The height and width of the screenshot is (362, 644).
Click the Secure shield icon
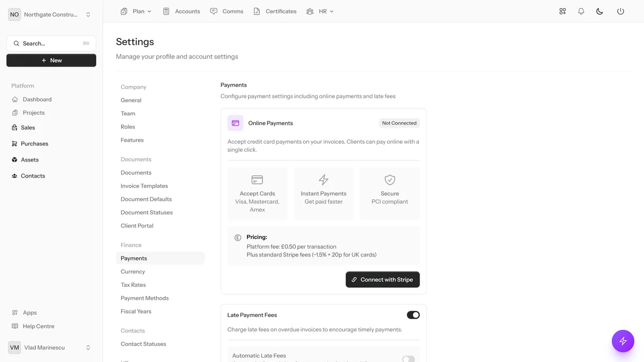(390, 180)
